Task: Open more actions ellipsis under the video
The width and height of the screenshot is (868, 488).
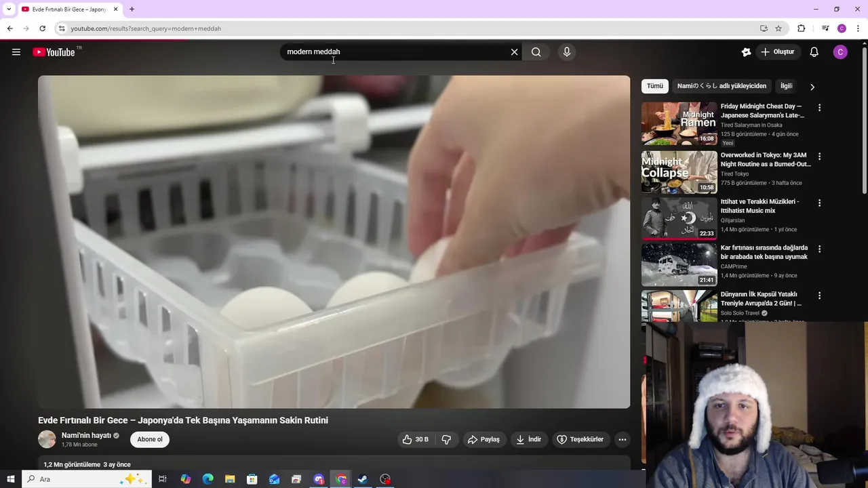Action: pyautogui.click(x=622, y=439)
